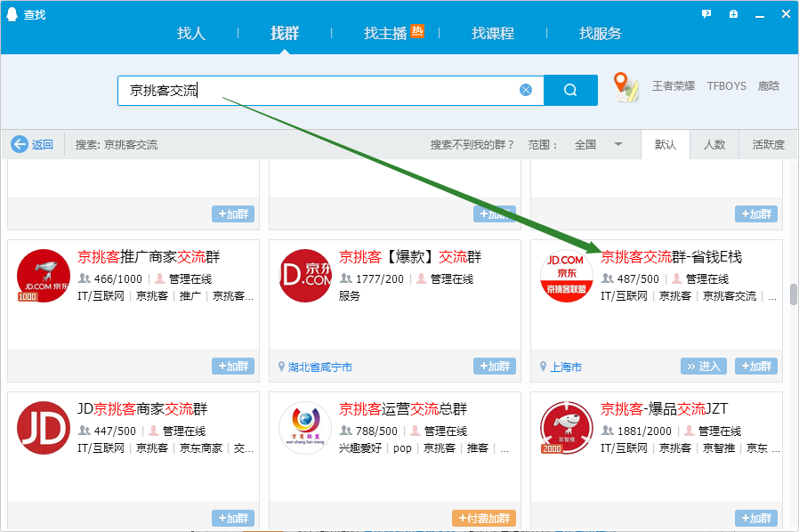The image size is (799, 532).
Task: Click the 京东商家 tag
Action: click(201, 447)
